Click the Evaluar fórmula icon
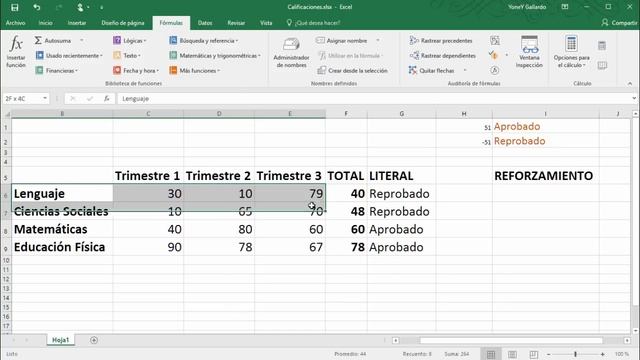This screenshot has width=640, height=360. pyautogui.click(x=495, y=71)
